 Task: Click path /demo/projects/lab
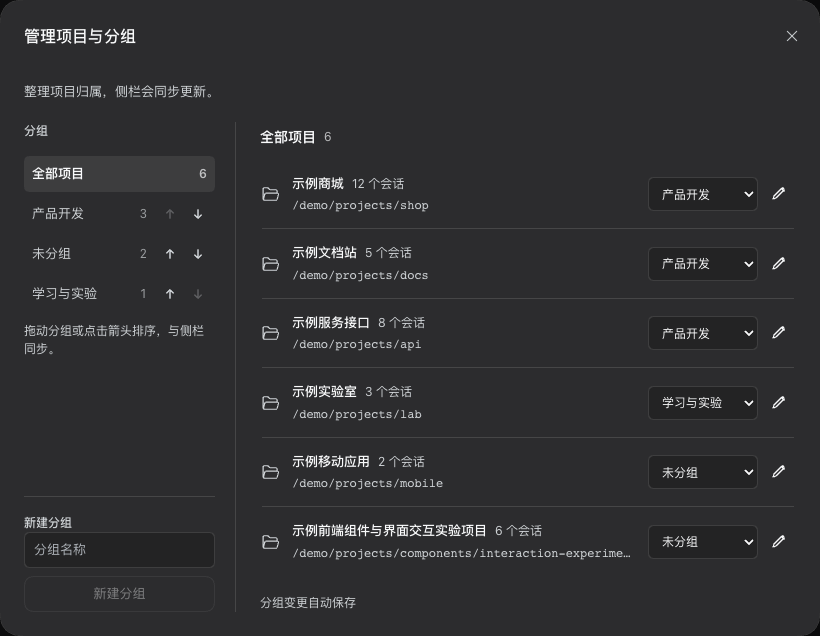coord(357,415)
